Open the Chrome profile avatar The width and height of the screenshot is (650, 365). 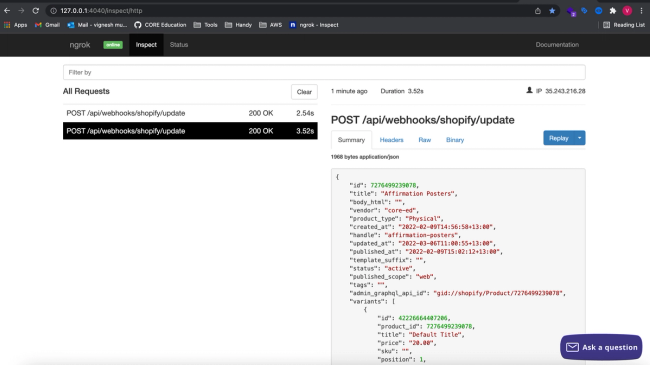[627, 11]
